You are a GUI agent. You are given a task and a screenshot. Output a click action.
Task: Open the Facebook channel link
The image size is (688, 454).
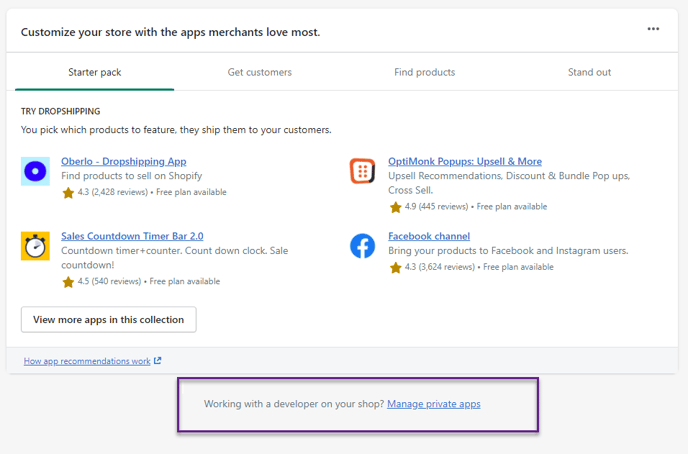(x=429, y=236)
